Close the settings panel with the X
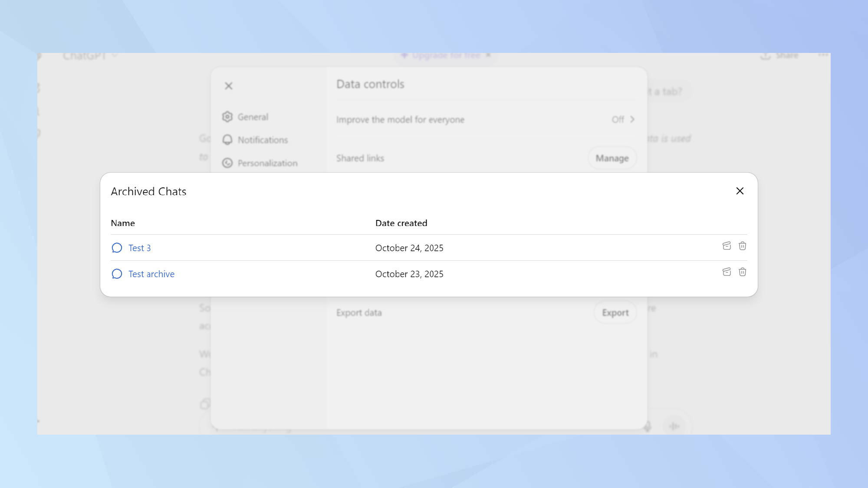868x488 pixels. pos(229,86)
